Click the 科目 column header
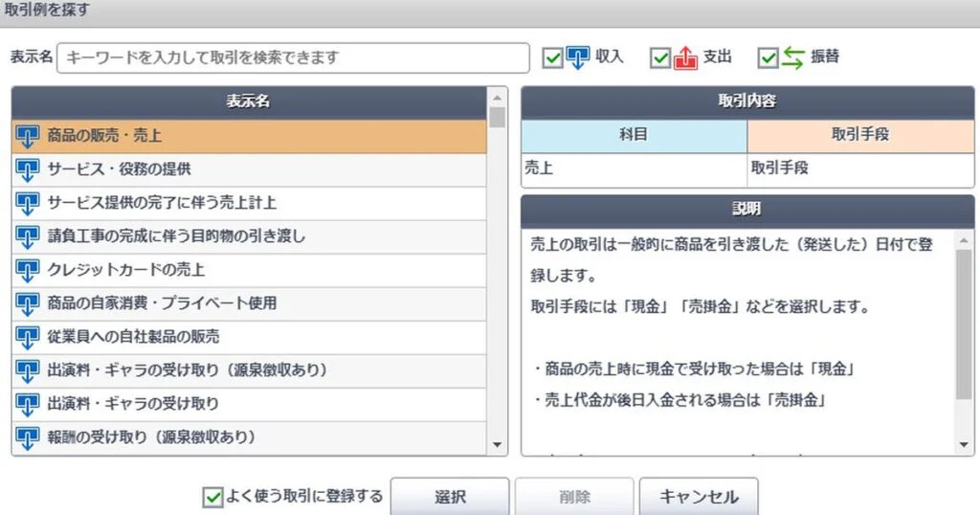This screenshot has height=515, width=980. (x=634, y=135)
